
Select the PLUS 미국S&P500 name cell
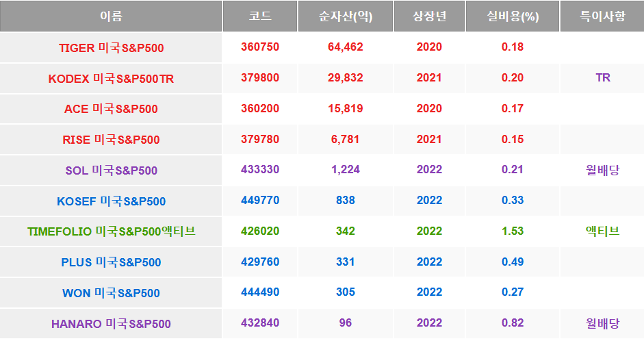pyautogui.click(x=111, y=262)
